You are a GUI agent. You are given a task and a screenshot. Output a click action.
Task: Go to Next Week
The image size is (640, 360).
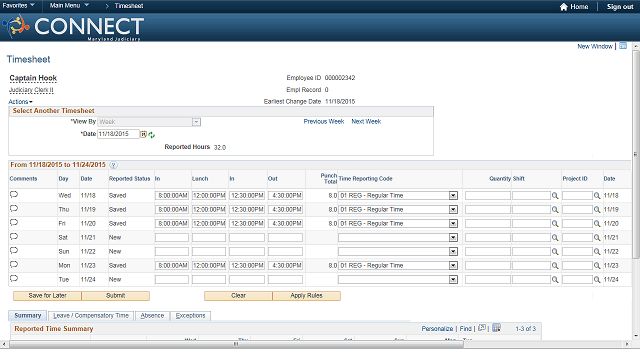(366, 122)
